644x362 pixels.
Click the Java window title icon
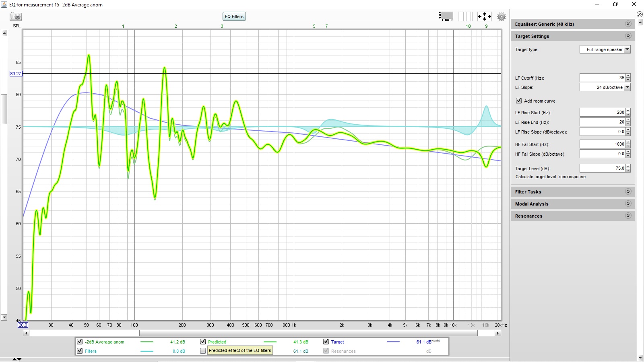coord(4,4)
